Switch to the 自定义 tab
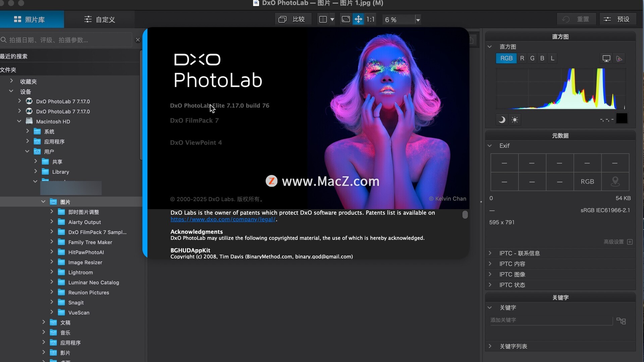644x362 pixels. [100, 19]
